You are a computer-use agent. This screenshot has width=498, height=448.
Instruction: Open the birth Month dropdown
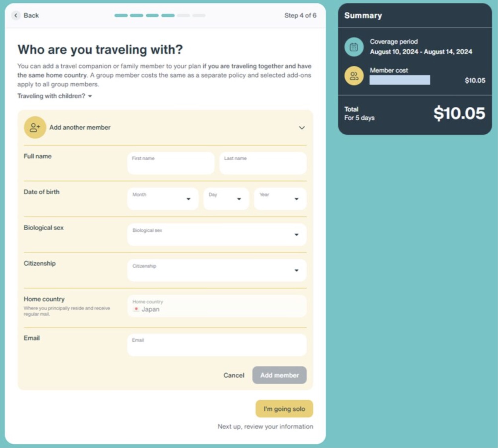pyautogui.click(x=163, y=199)
